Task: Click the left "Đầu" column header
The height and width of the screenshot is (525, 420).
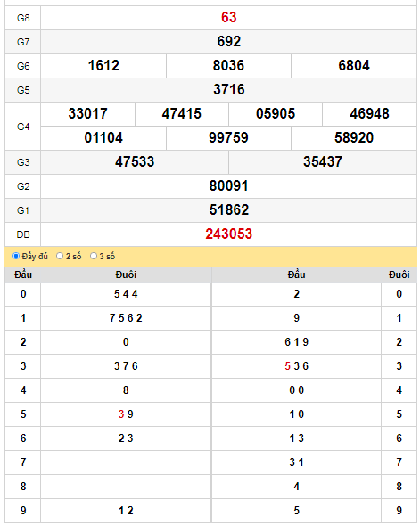Action: pos(23,275)
